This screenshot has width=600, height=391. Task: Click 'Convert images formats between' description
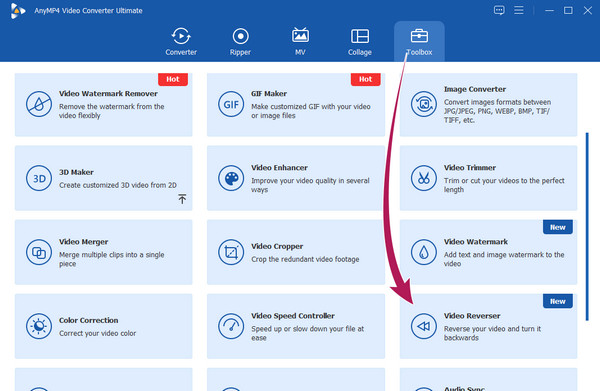497,111
